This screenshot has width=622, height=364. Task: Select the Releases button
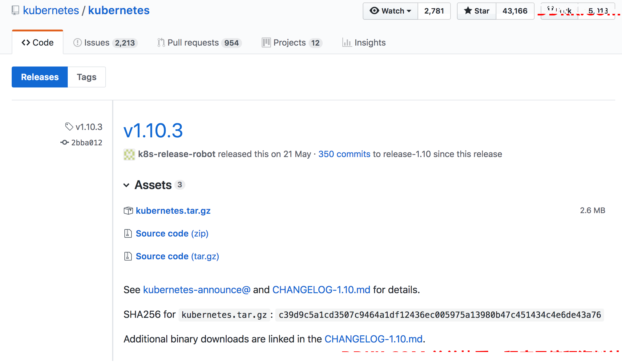pos(40,77)
